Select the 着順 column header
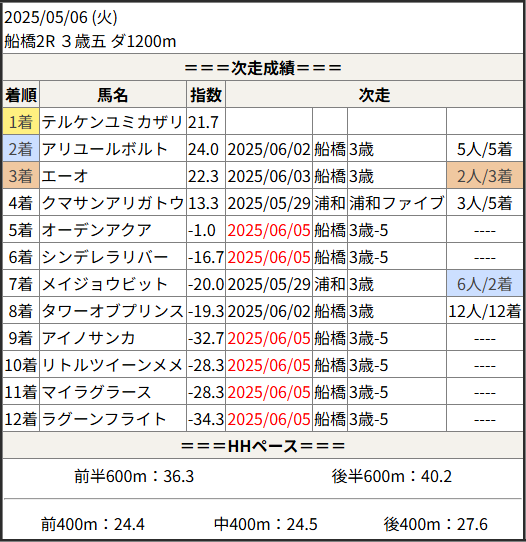 click(21, 95)
